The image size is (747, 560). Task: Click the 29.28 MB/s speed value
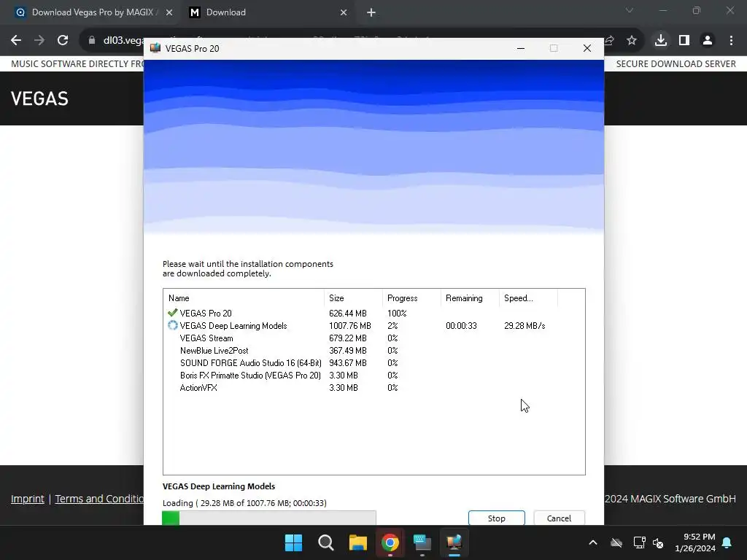click(x=525, y=326)
